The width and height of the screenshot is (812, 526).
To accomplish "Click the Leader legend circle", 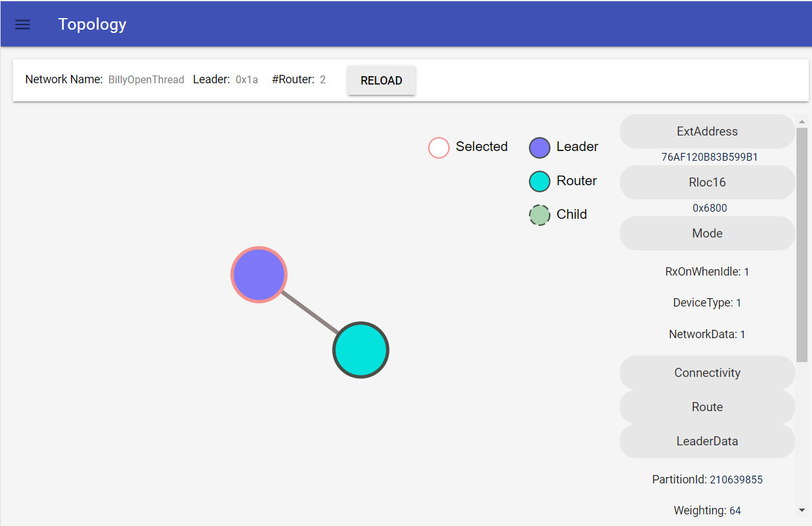I will [x=539, y=148].
